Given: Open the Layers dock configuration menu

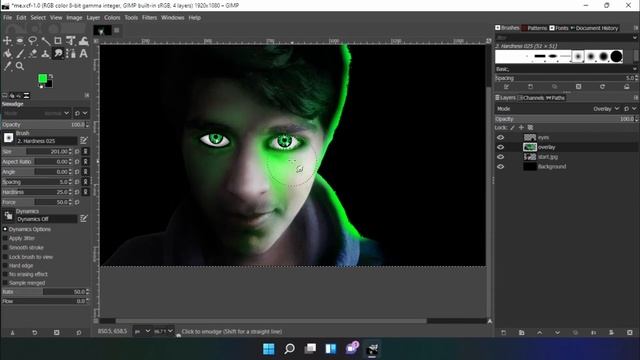Looking at the screenshot, I should coord(636,98).
